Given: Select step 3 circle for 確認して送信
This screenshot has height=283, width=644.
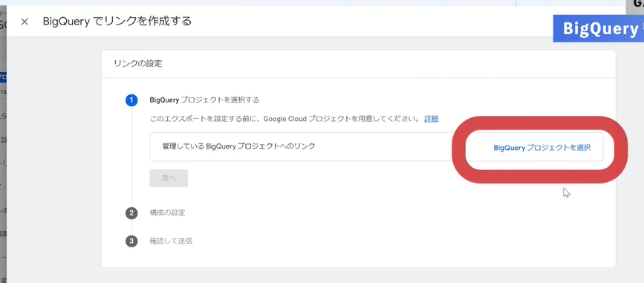Looking at the screenshot, I should coord(131,241).
